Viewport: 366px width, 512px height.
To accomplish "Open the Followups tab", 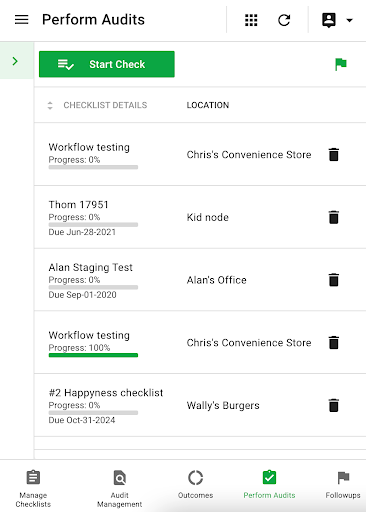I will pyautogui.click(x=343, y=484).
